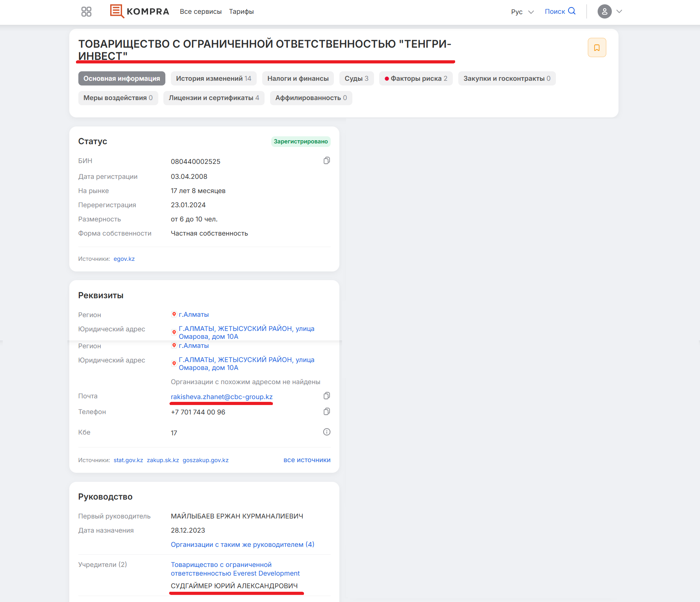Open Лицензии и сертификаты tab

pos(214,98)
